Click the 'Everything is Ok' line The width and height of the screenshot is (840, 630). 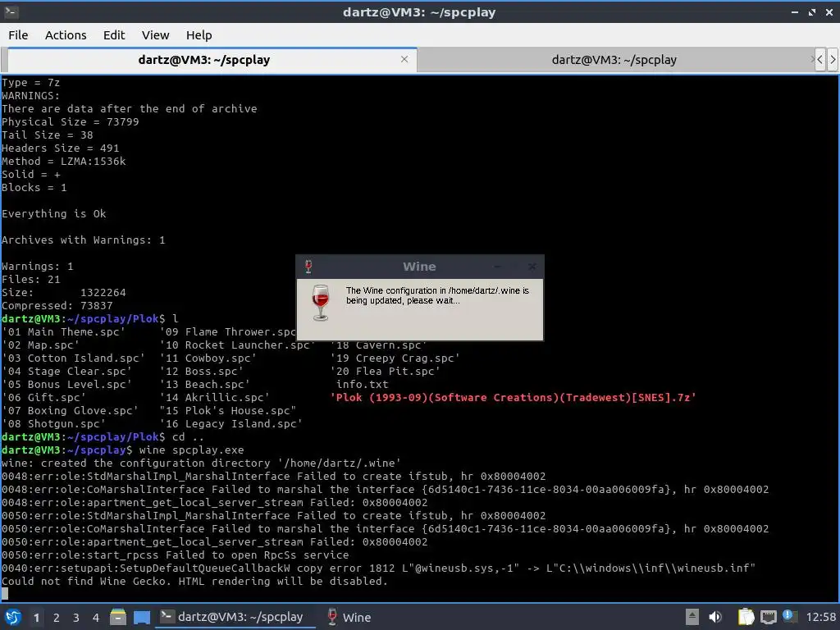click(x=53, y=214)
